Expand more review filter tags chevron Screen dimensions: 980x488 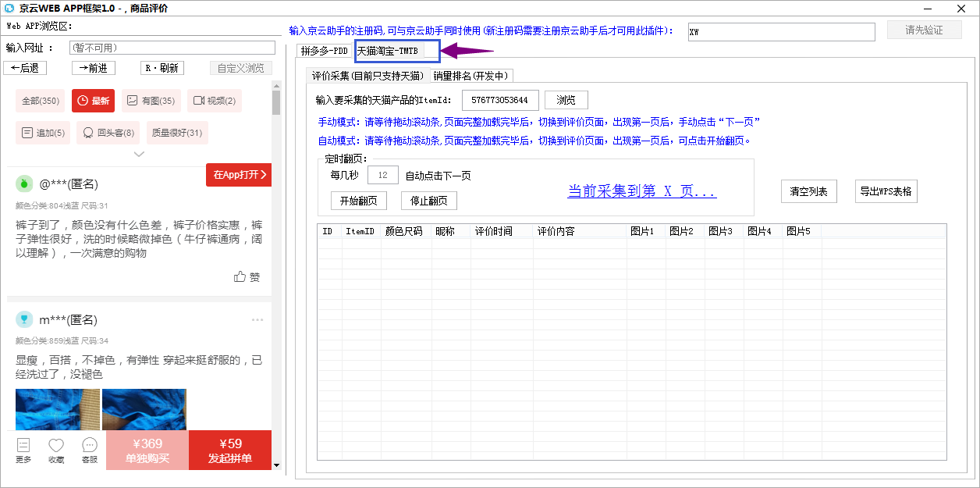click(x=139, y=155)
